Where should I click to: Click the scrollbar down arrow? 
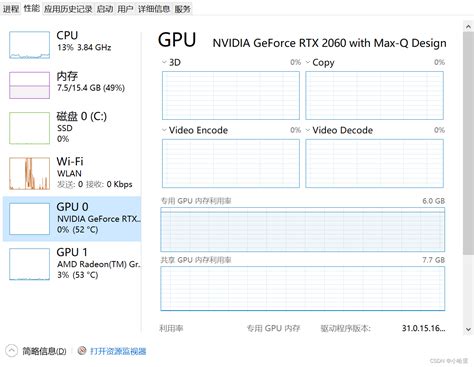(x=468, y=329)
